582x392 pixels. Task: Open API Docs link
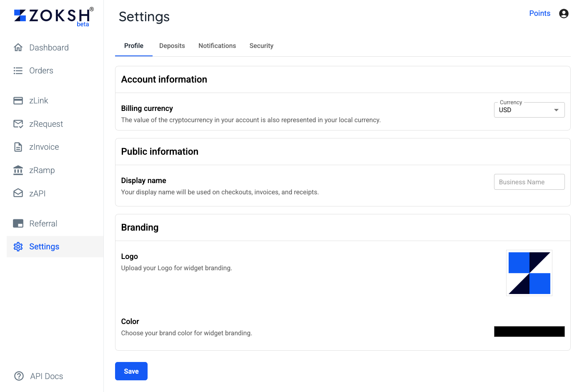[x=46, y=376]
